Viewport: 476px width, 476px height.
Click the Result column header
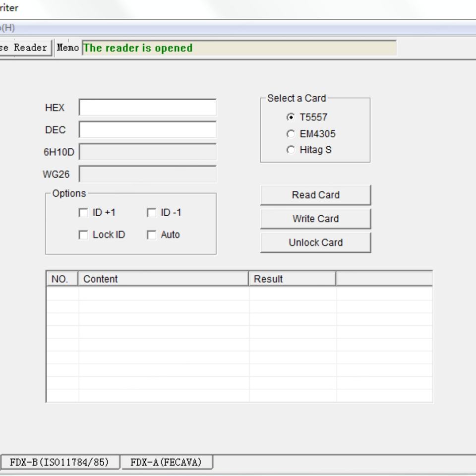[x=293, y=279]
